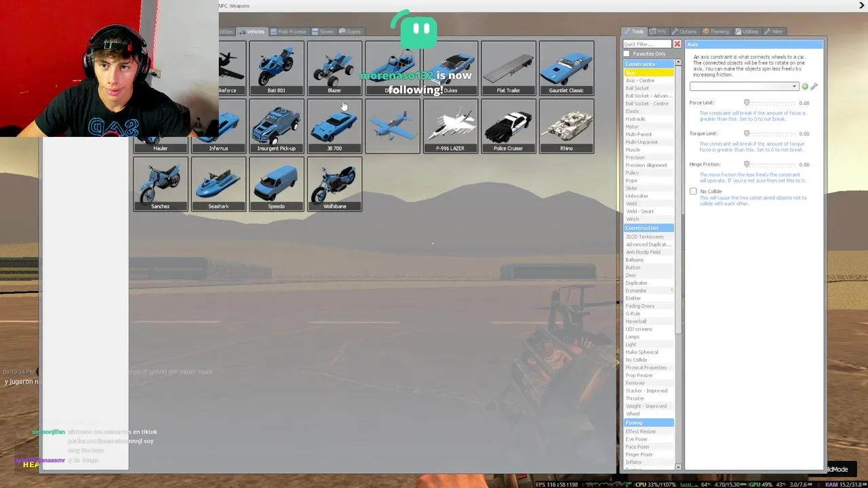The height and width of the screenshot is (488, 868).
Task: Select the Axis - Centre tool
Action: coord(648,81)
